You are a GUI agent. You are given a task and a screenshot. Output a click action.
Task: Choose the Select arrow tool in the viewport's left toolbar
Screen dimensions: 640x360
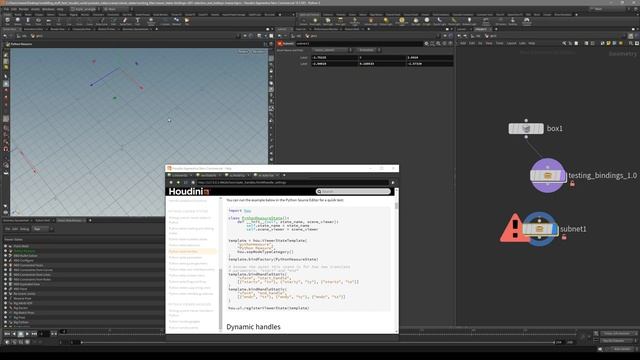(x=6, y=76)
